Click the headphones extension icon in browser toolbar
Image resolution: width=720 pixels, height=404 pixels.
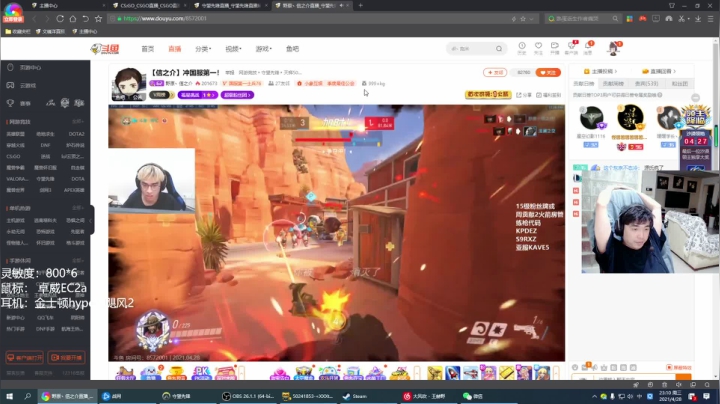click(x=669, y=19)
